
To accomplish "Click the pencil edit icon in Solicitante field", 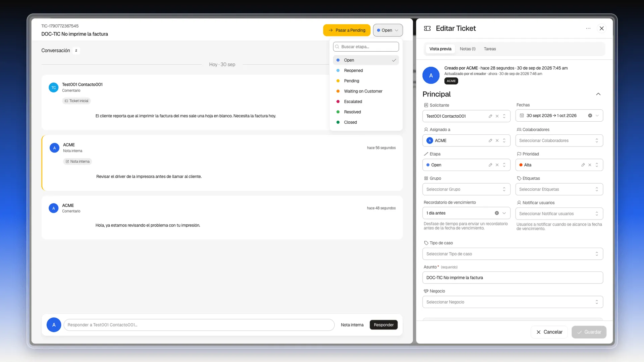I will tap(490, 116).
